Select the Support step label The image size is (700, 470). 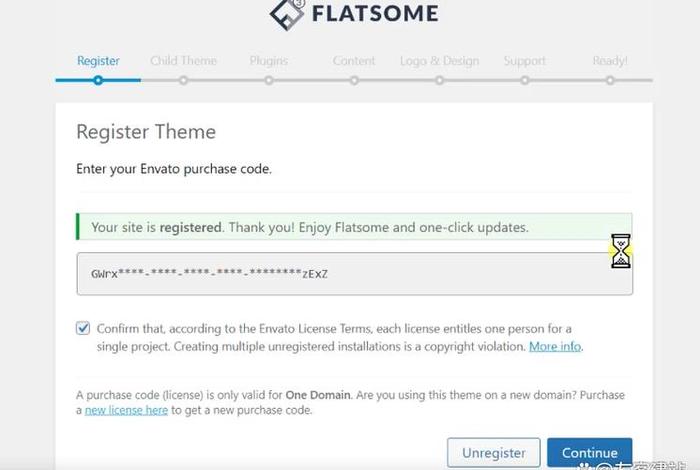click(x=525, y=61)
